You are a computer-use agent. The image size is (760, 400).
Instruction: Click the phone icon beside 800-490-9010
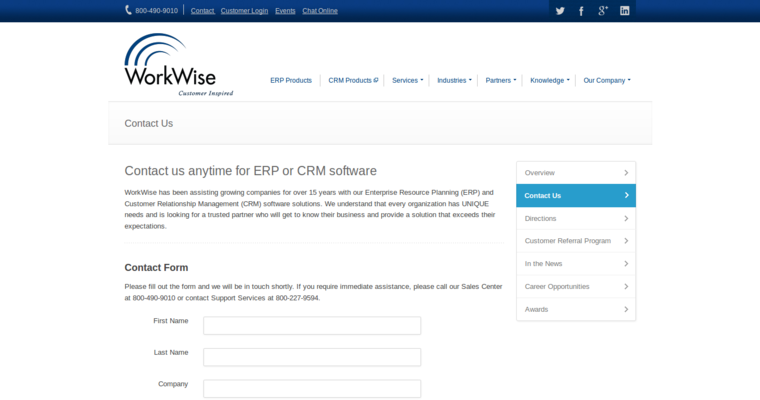[128, 10]
